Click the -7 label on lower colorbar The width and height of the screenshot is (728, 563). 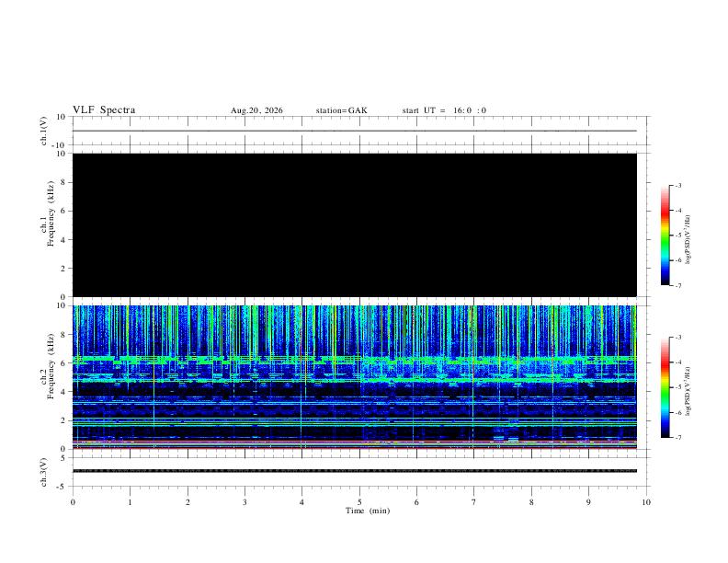pyautogui.click(x=677, y=438)
